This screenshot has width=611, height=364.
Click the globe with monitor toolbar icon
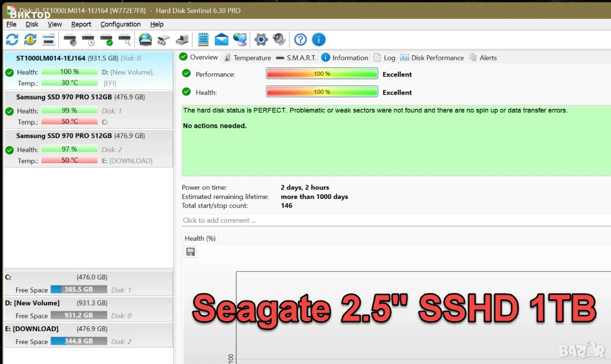240,40
